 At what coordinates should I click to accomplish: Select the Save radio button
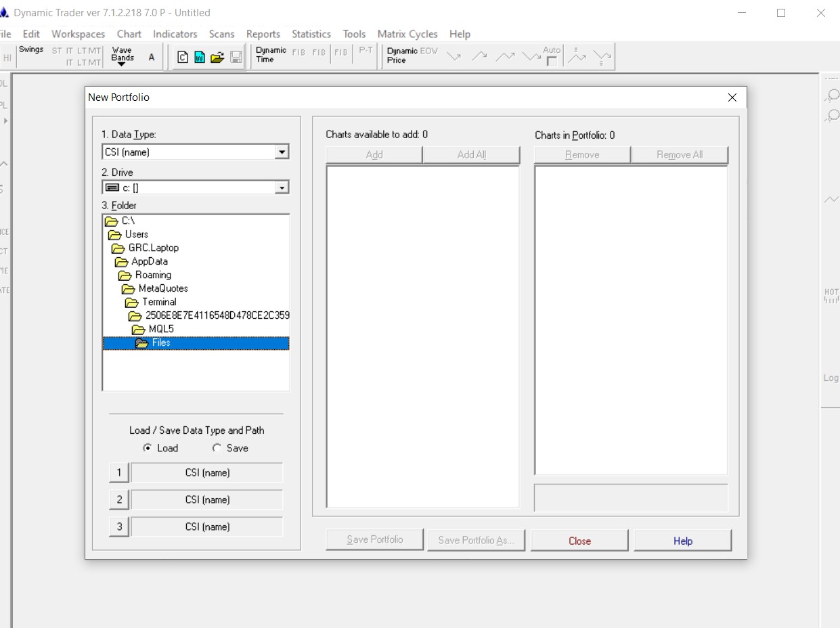pos(217,448)
